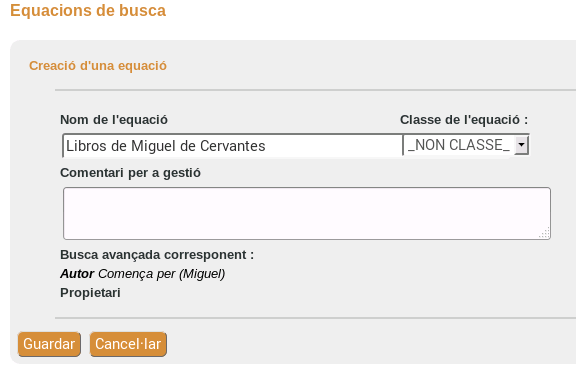Viewport: 576px width, 368px height.
Task: Click the Propietari label
Action: pos(90,293)
